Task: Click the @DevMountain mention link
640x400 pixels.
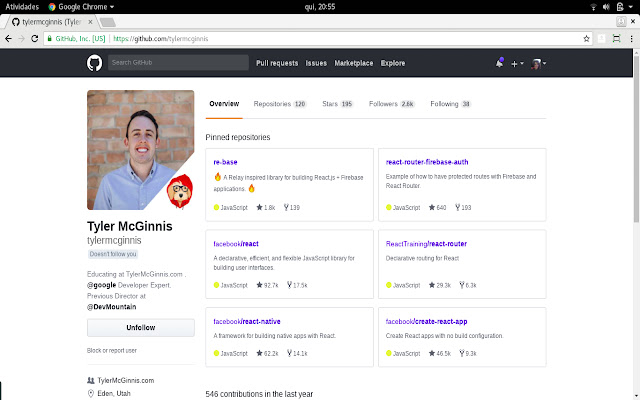Action: click(112, 307)
